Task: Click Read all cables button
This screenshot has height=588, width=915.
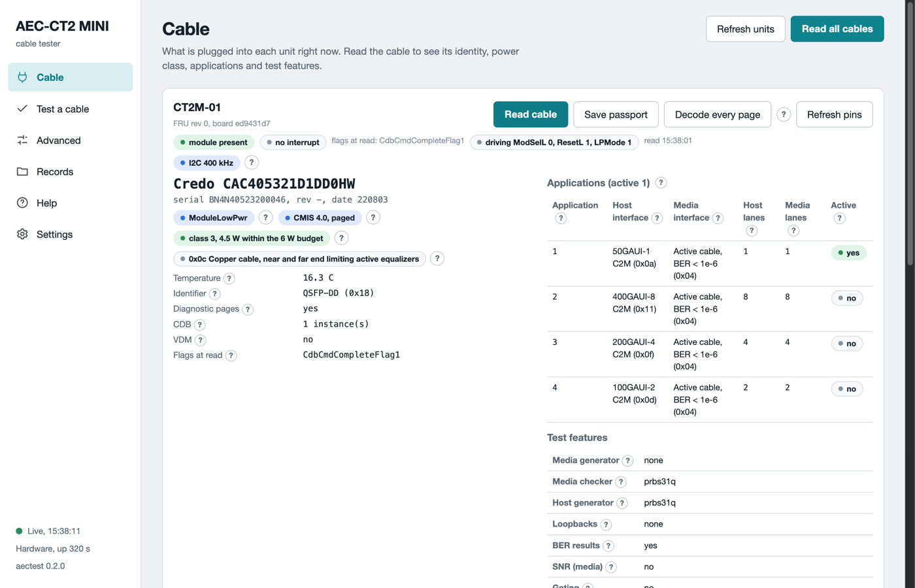Action: pyautogui.click(x=837, y=29)
